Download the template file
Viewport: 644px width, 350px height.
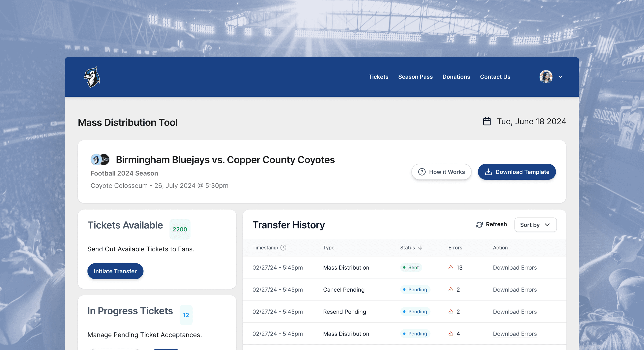[517, 172]
